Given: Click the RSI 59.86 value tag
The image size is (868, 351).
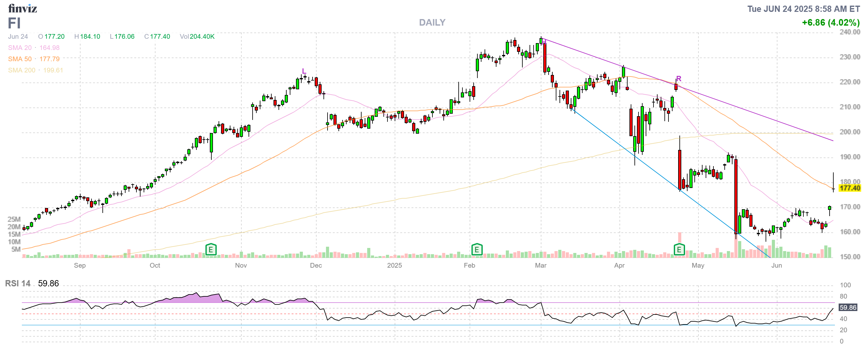Looking at the screenshot, I should [x=848, y=307].
